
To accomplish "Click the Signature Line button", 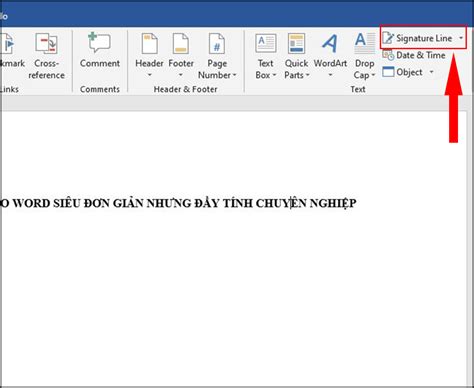I will point(418,38).
